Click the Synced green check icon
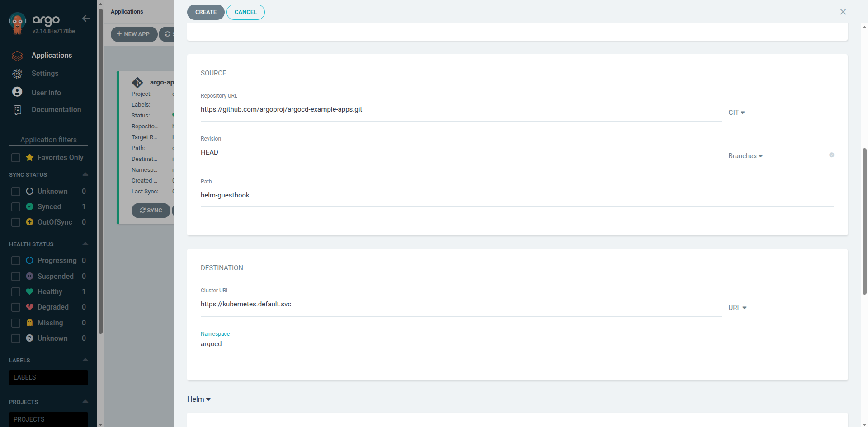 point(30,206)
